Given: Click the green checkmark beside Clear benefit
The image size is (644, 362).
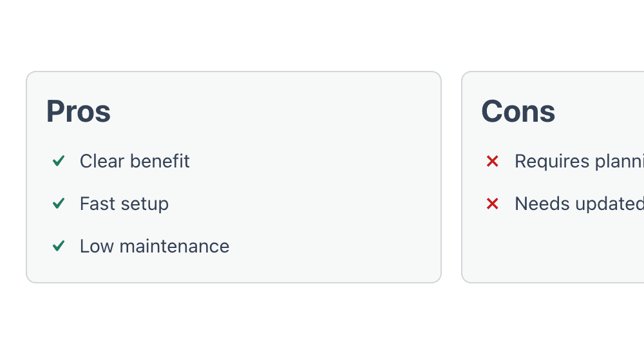Looking at the screenshot, I should [59, 160].
